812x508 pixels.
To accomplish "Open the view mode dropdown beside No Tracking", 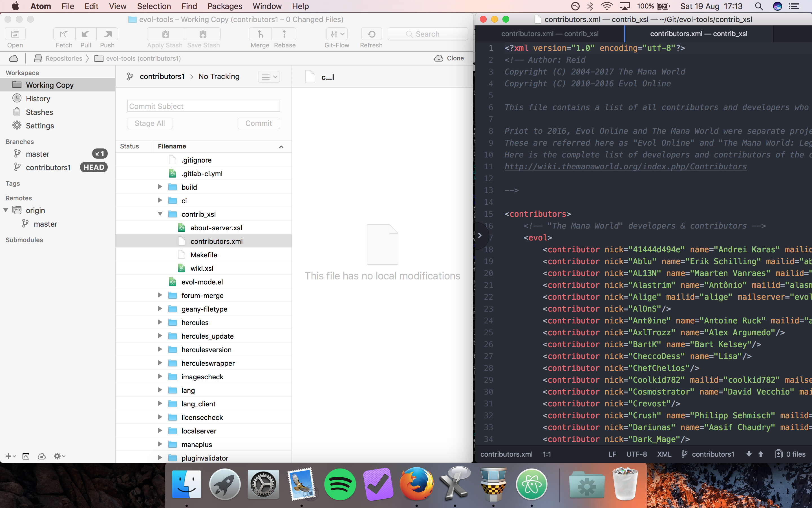I will click(x=269, y=76).
